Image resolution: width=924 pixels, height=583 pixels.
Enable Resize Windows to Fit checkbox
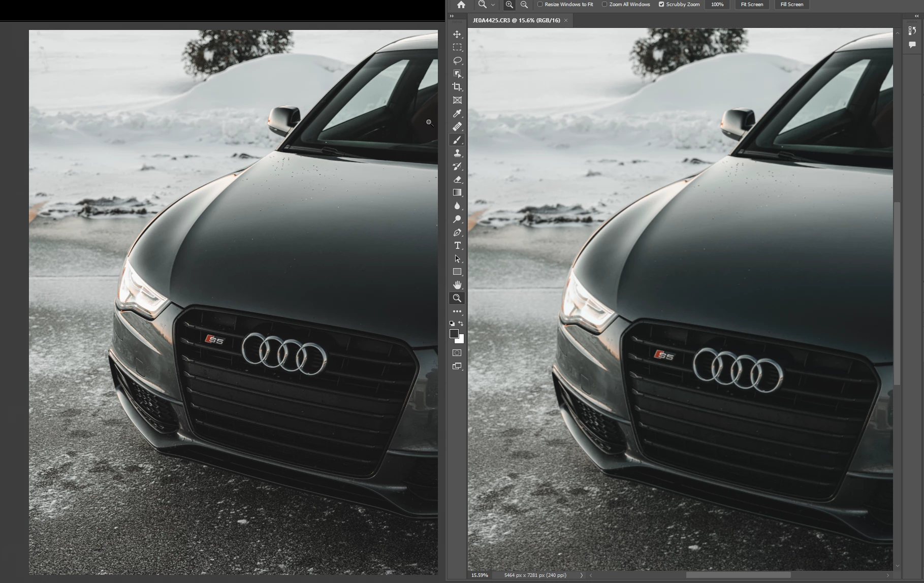tap(540, 4)
